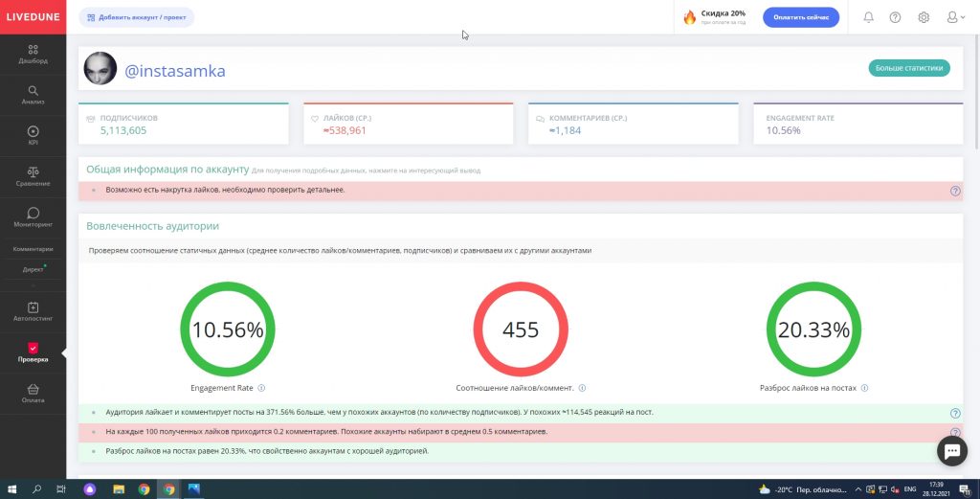The width and height of the screenshot is (980, 499).
Task: Open Автопостинг in the sidebar
Action: point(33,312)
